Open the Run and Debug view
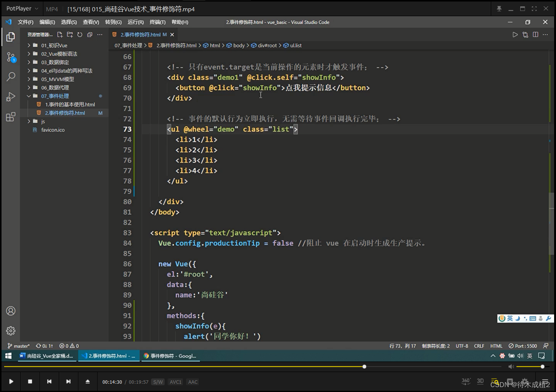Viewport: 556px width, 392px height. point(11,97)
